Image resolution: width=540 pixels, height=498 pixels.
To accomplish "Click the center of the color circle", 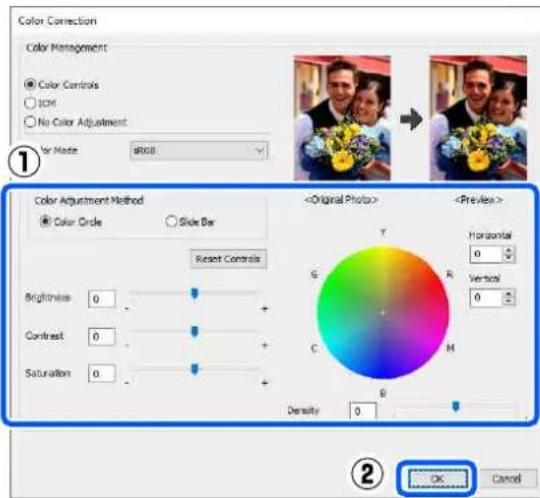I will click(x=383, y=313).
